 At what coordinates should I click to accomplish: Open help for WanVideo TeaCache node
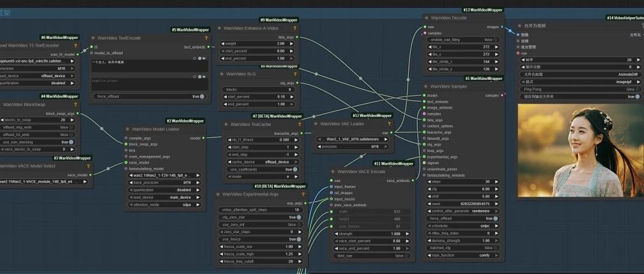point(300,124)
